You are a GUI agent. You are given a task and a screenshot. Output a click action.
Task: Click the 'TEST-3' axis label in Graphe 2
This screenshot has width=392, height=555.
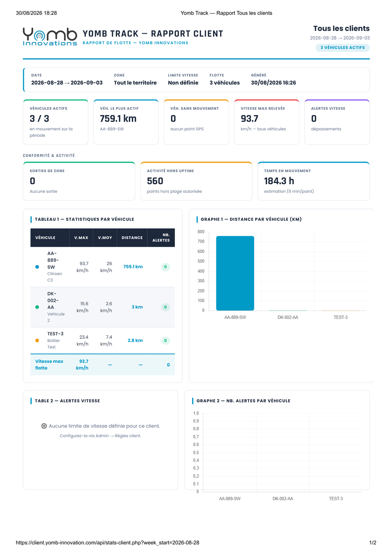click(x=336, y=499)
